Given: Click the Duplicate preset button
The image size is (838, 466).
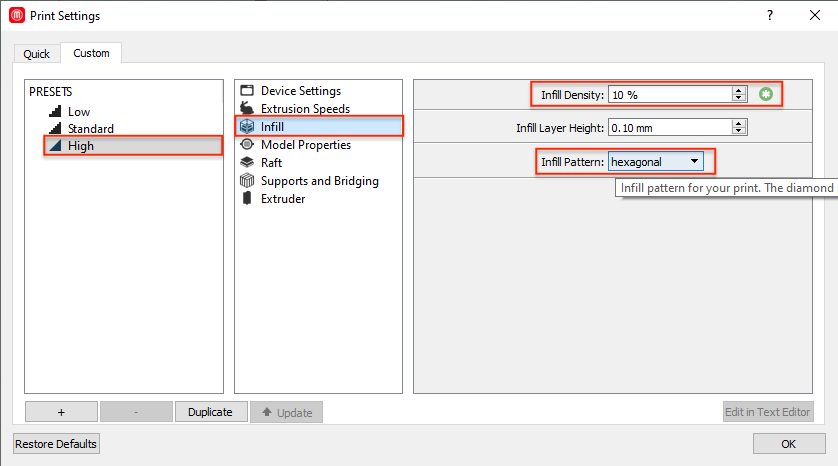Looking at the screenshot, I should [x=210, y=412].
